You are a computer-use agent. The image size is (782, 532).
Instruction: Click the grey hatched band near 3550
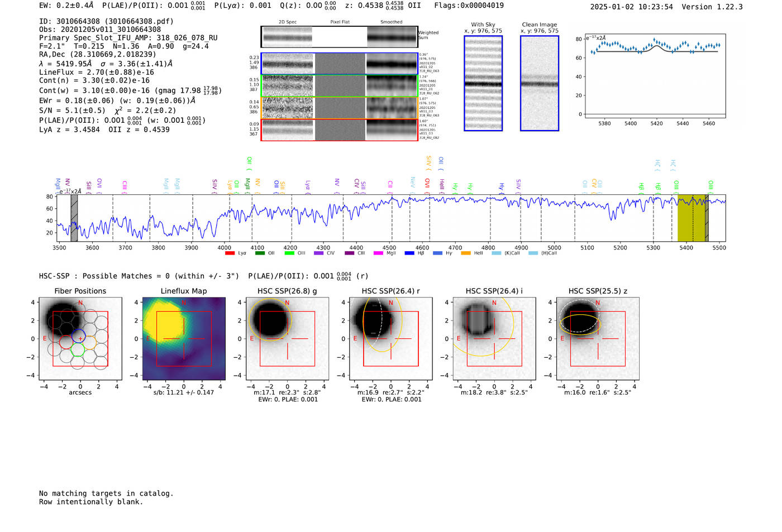tap(74, 218)
